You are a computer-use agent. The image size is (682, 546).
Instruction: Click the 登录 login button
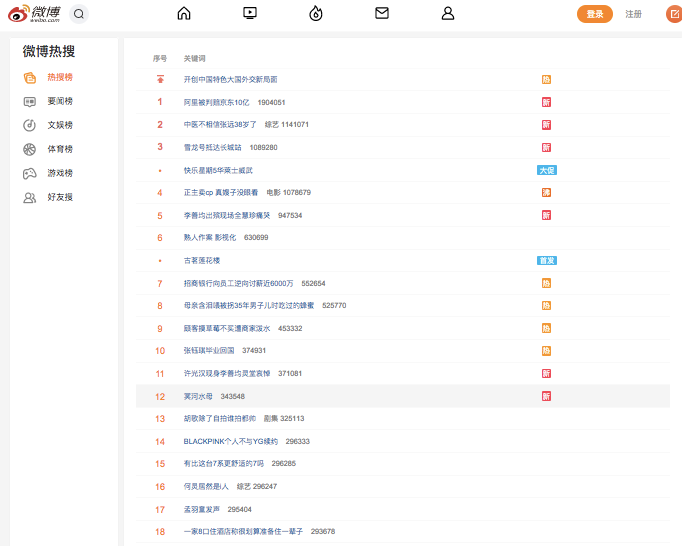pyautogui.click(x=595, y=14)
